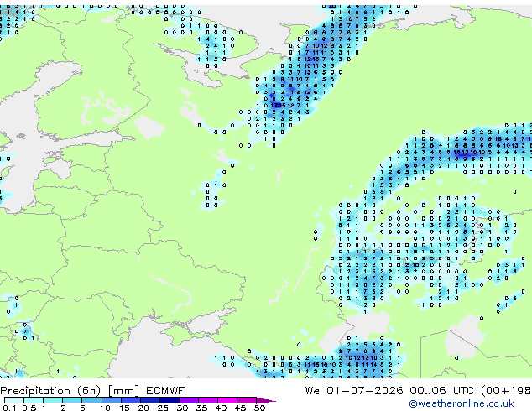Viewport: 532px width, 411px height.
Task: Click the 'Precipitation (6h) [mm]' title text
Action: (70, 391)
